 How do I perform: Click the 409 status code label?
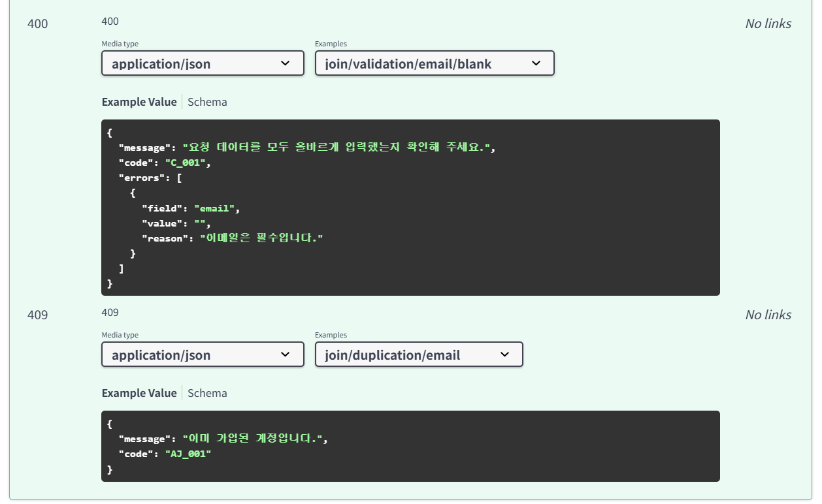37,315
